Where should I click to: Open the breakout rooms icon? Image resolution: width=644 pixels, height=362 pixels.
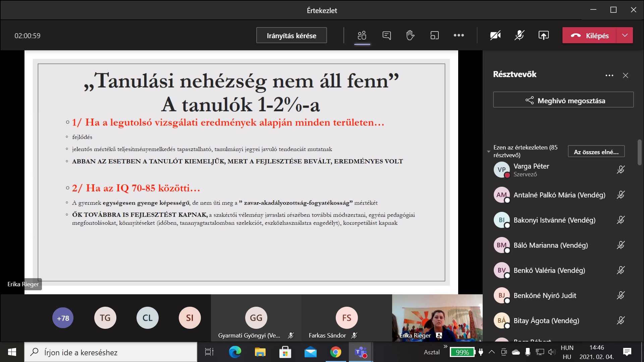point(434,35)
